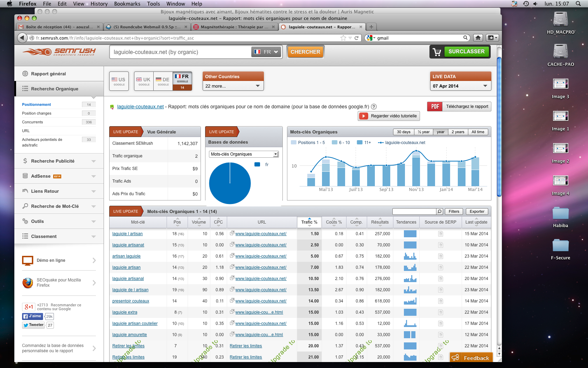The height and width of the screenshot is (368, 588).
Task: Toggle the 6 - 10 positions legend checkbox
Action: (x=334, y=143)
